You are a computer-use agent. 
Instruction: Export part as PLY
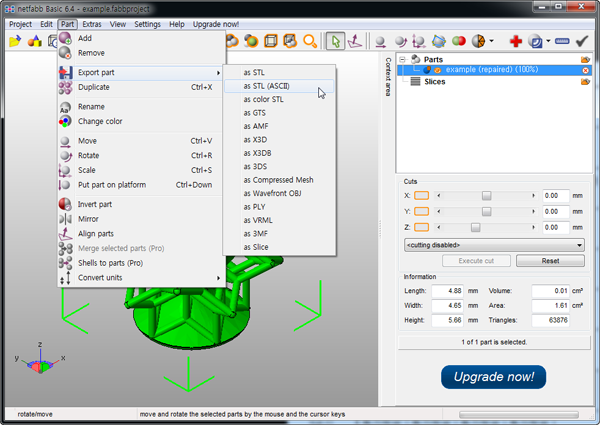coord(279,207)
